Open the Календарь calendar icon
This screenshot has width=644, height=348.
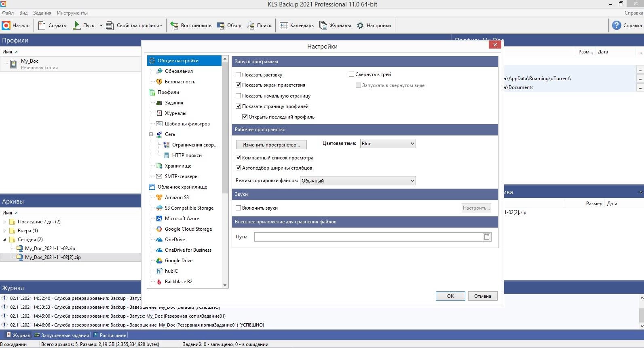tap(284, 25)
